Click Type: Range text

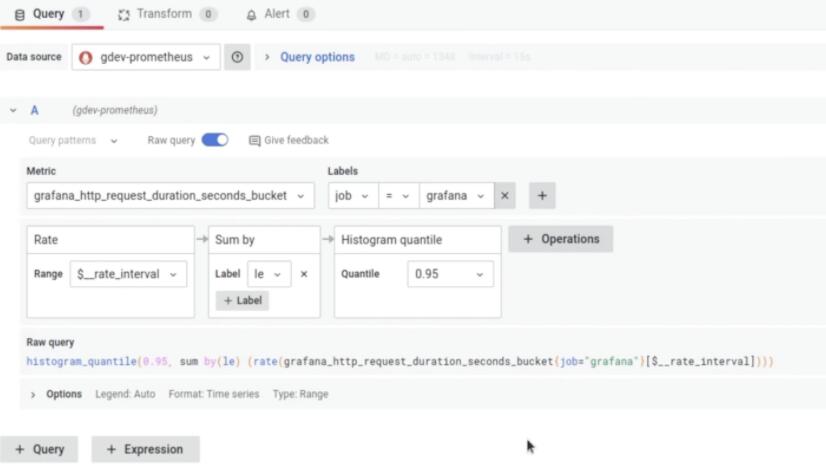tap(300, 394)
